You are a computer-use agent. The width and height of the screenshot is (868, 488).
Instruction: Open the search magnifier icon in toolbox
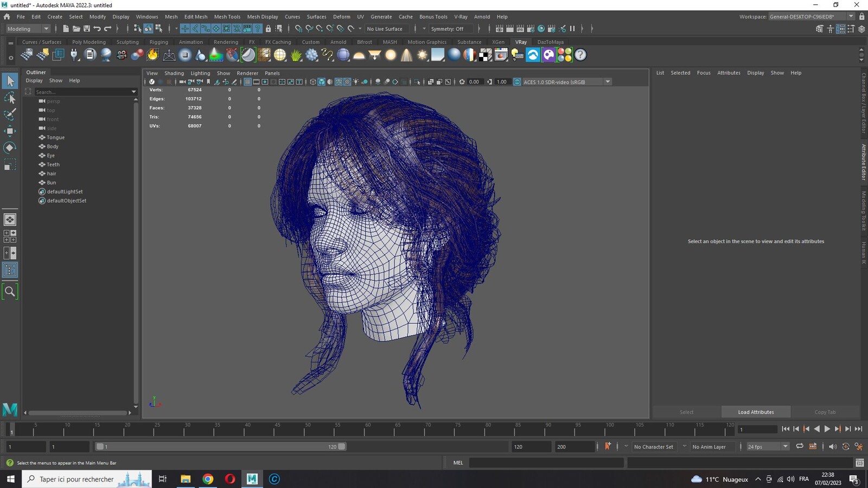point(10,292)
